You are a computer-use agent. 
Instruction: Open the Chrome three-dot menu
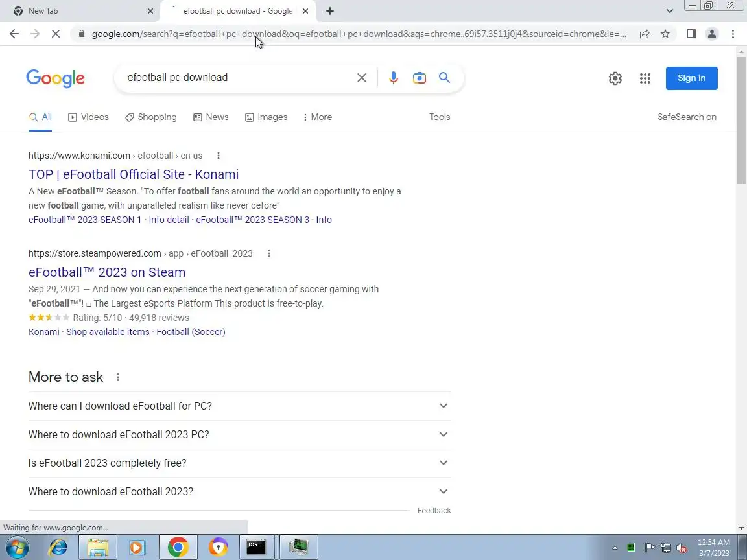733,34
